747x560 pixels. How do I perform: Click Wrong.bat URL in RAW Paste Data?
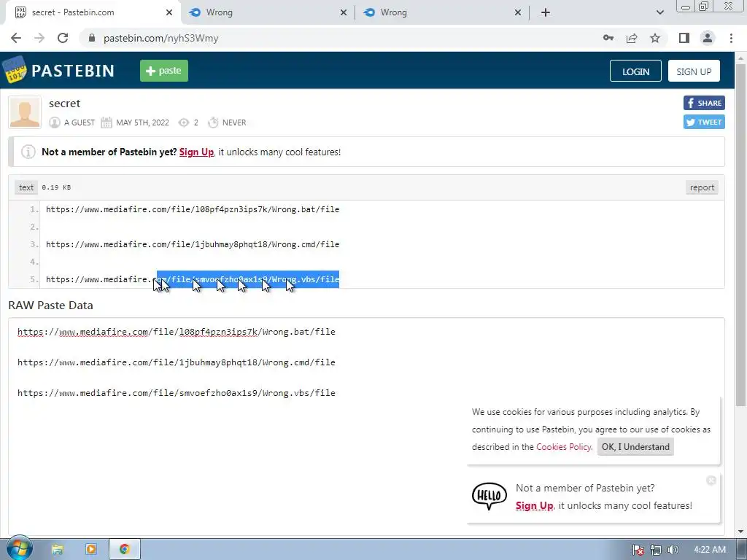point(177,332)
